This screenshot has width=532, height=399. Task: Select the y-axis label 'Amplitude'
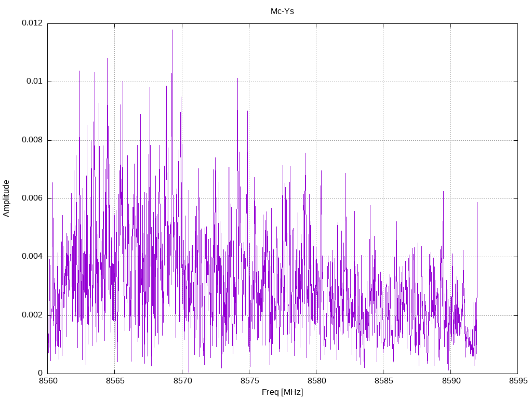point(6,198)
